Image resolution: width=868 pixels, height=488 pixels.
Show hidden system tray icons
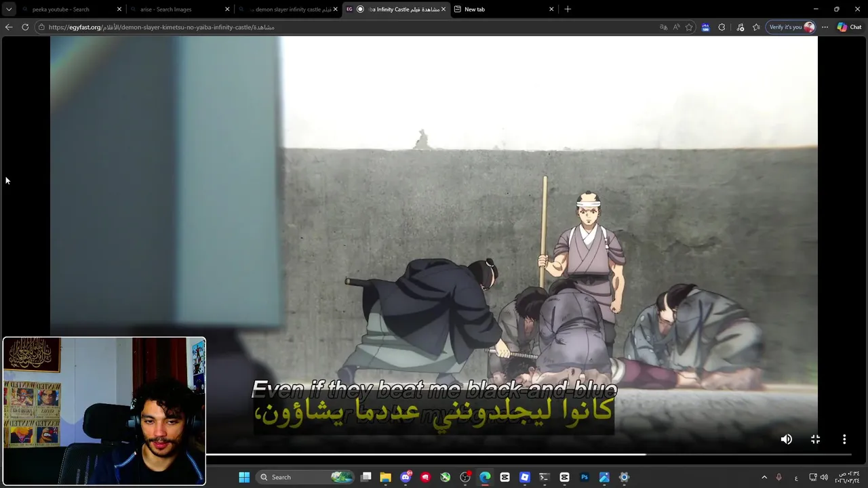click(764, 477)
